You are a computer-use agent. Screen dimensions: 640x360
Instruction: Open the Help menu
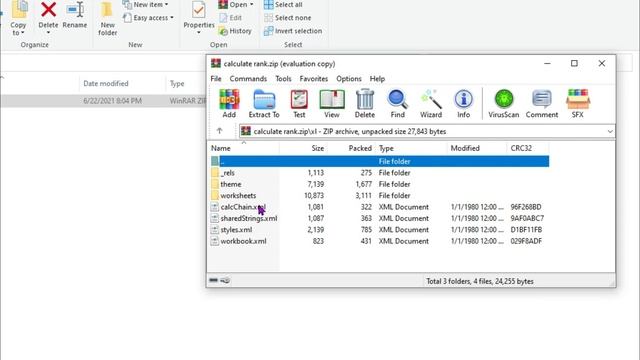[x=377, y=79]
